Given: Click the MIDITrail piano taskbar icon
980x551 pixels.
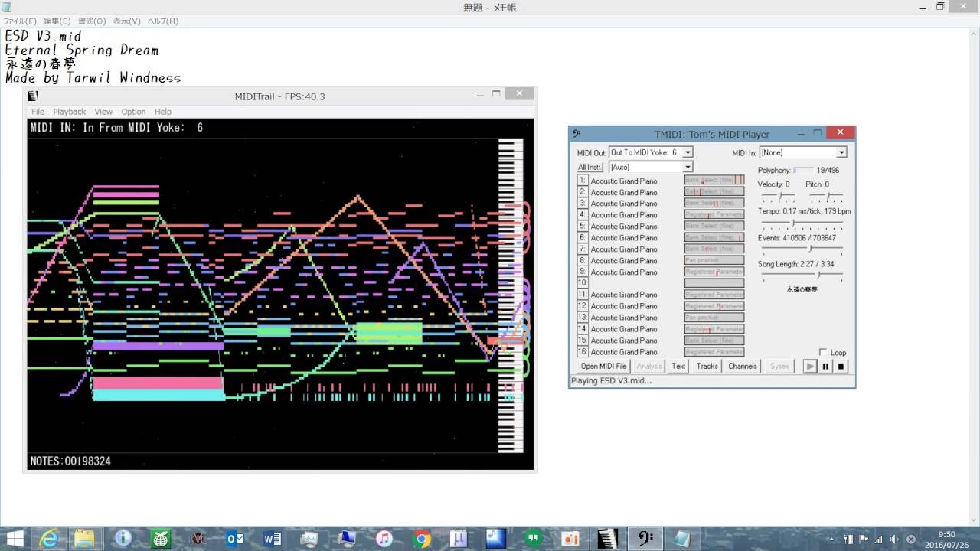Looking at the screenshot, I should click(x=607, y=539).
